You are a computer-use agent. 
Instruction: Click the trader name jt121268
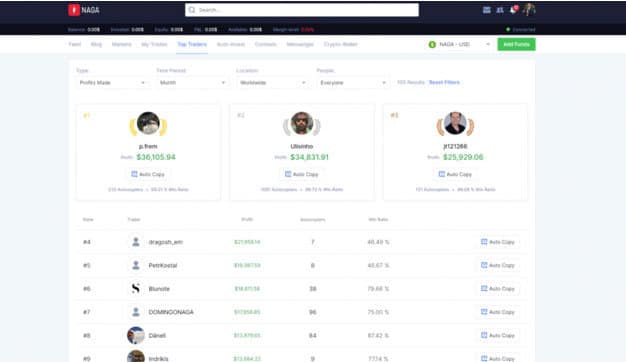click(455, 146)
